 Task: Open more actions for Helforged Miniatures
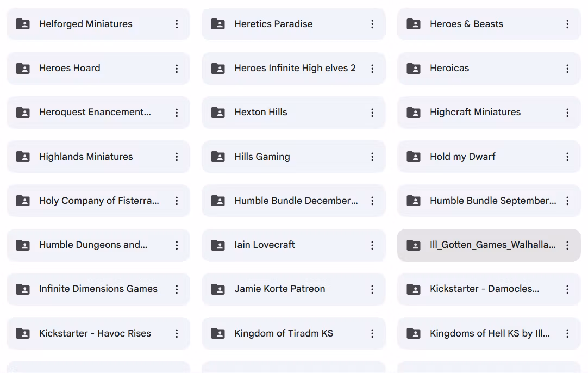click(x=177, y=24)
